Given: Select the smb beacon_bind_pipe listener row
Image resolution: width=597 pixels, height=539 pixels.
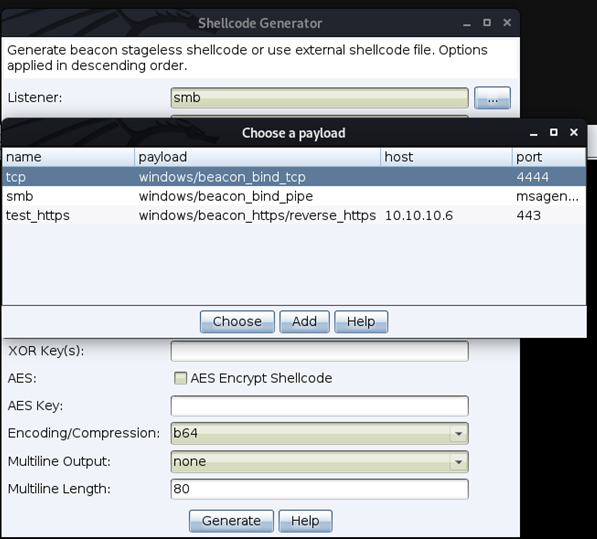Looking at the screenshot, I should (x=294, y=196).
